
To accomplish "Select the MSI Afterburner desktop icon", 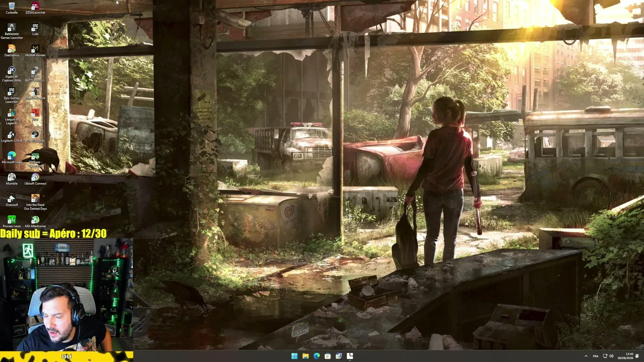I will click(x=35, y=222).
